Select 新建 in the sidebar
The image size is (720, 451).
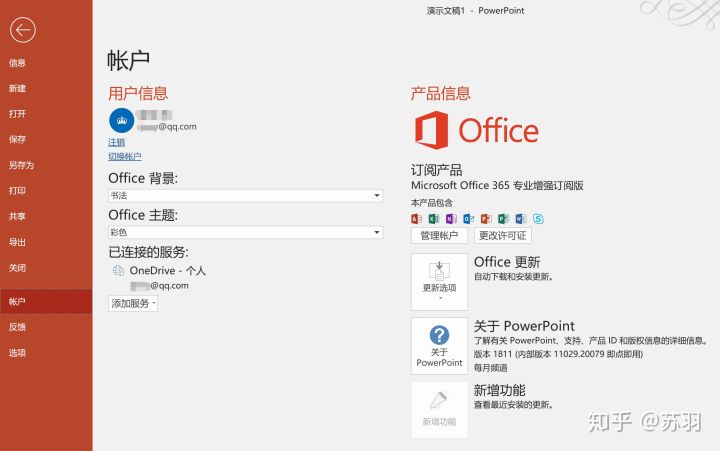(x=17, y=88)
